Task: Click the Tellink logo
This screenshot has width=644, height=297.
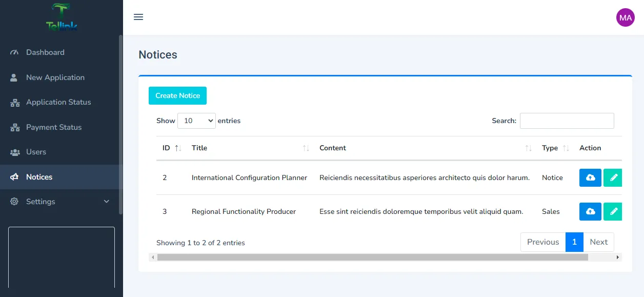Action: tap(62, 17)
